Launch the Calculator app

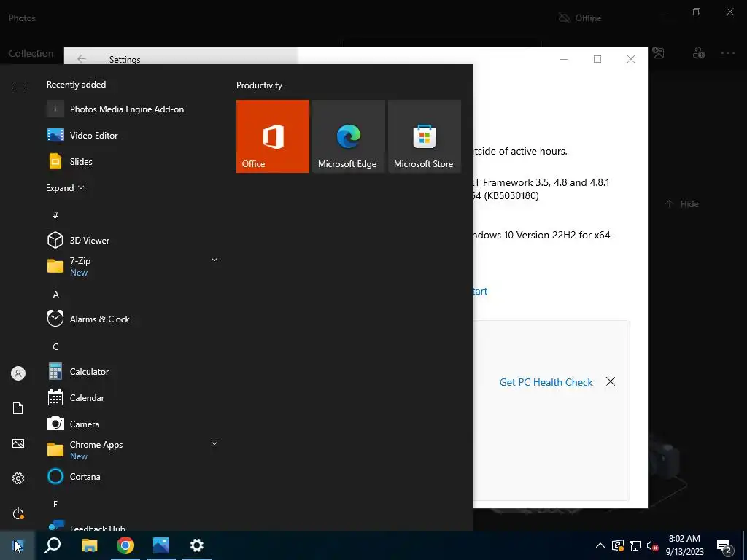coord(133,371)
